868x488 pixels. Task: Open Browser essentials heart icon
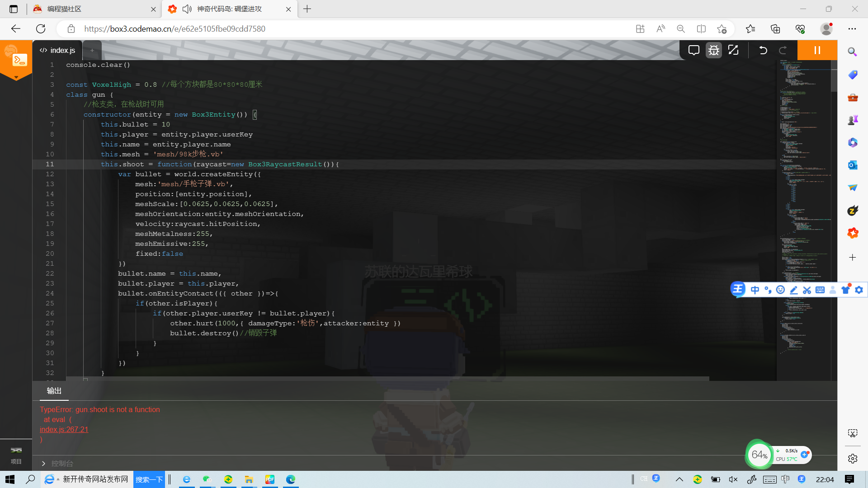pyautogui.click(x=800, y=29)
